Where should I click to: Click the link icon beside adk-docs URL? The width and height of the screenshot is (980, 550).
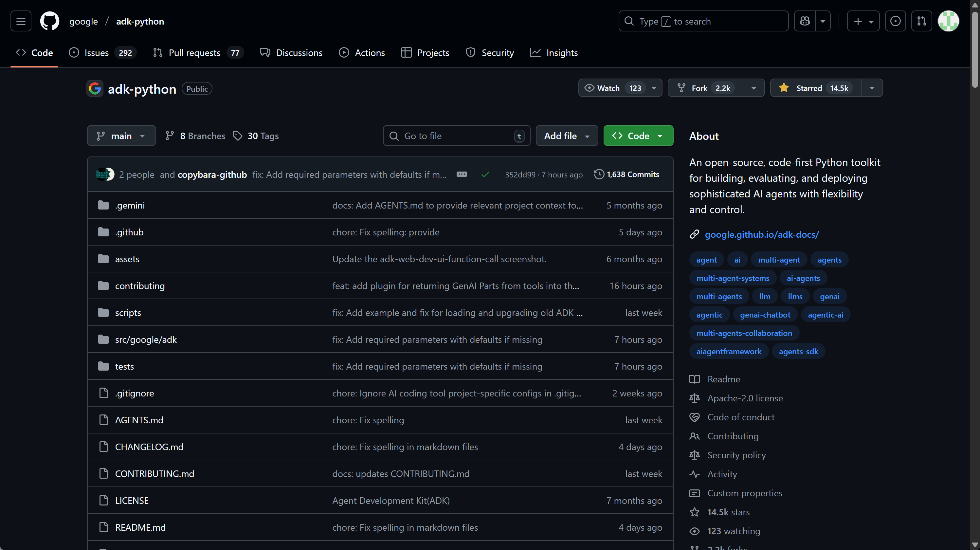point(694,234)
